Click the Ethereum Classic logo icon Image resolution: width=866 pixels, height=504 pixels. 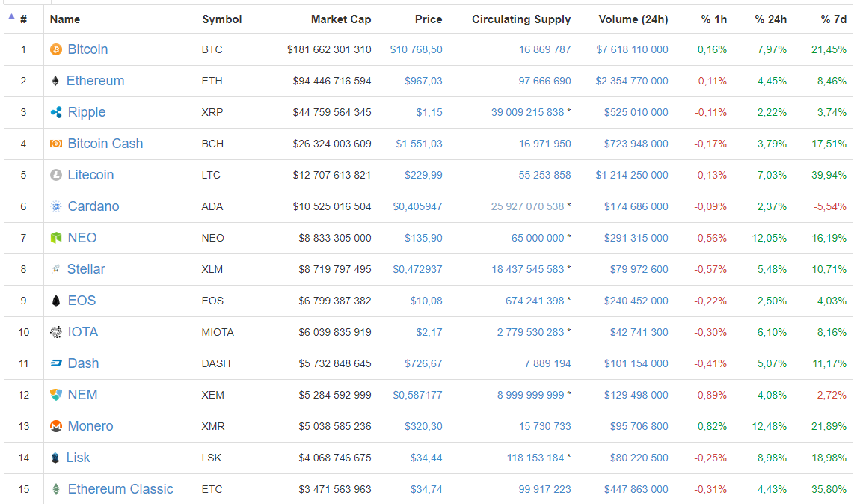pyautogui.click(x=56, y=489)
